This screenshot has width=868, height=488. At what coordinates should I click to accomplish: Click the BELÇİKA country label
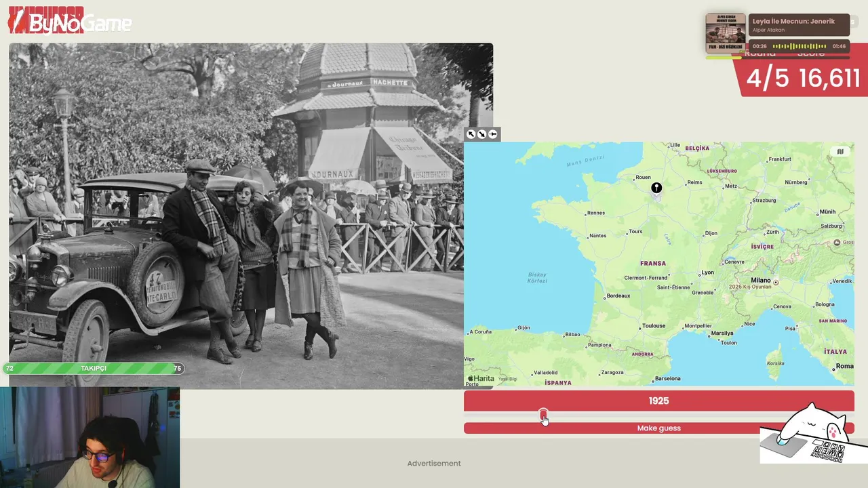(697, 148)
